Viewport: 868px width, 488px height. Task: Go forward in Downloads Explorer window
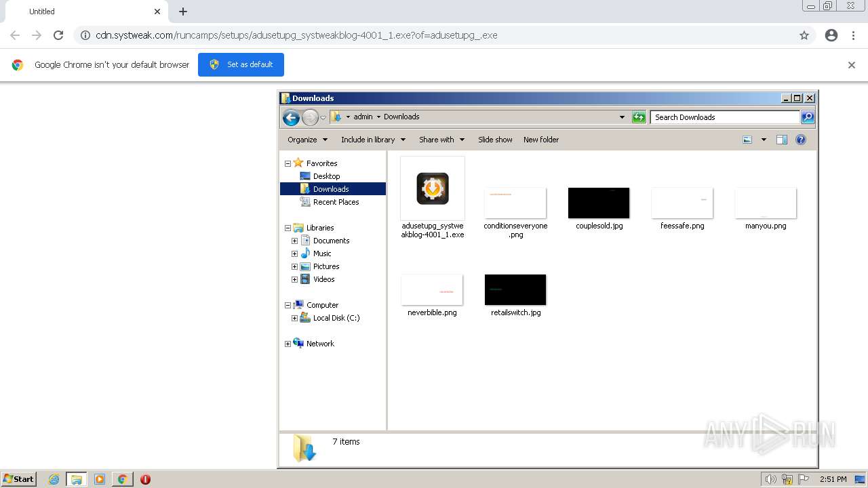[310, 118]
